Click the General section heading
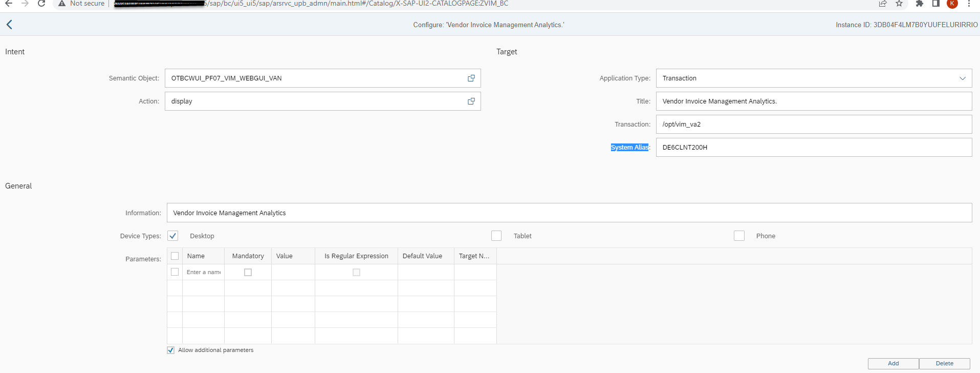The width and height of the screenshot is (980, 373). 18,186
